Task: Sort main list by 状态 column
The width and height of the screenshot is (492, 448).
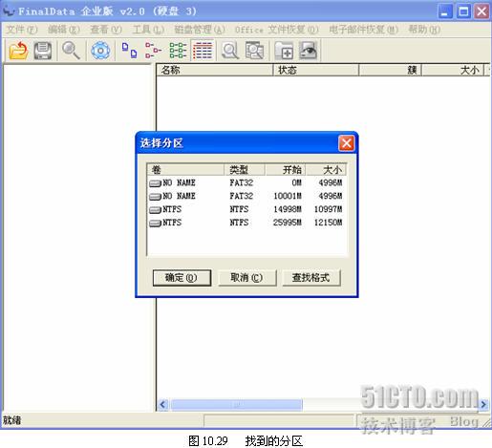Action: coord(316,70)
